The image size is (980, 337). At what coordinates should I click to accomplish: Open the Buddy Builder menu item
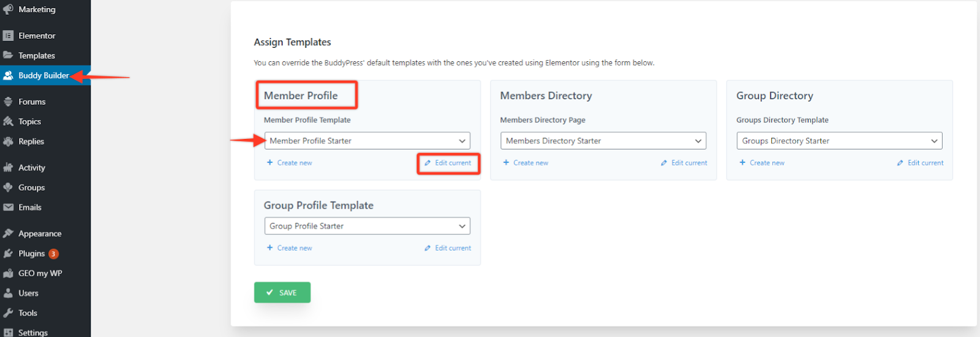point(43,75)
